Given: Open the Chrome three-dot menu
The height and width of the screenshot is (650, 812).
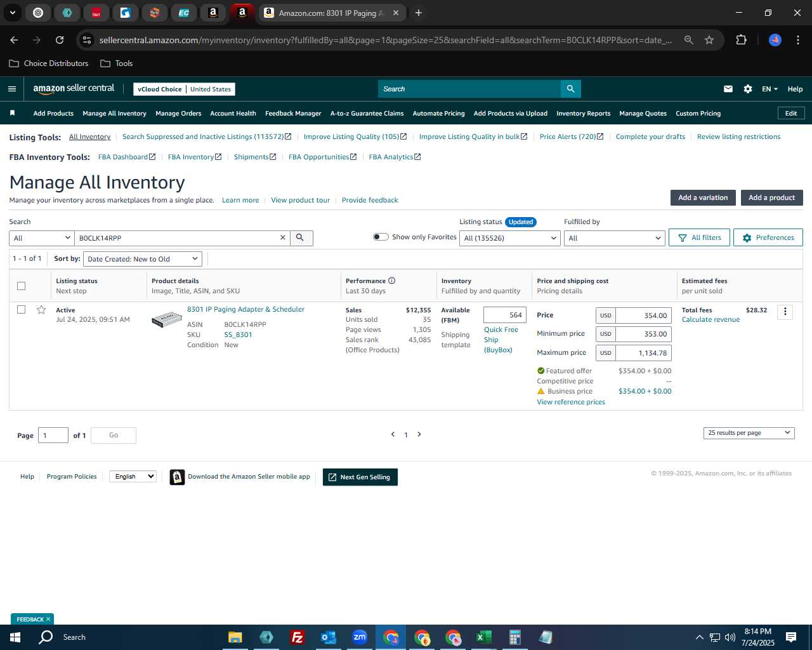Looking at the screenshot, I should pos(797,40).
